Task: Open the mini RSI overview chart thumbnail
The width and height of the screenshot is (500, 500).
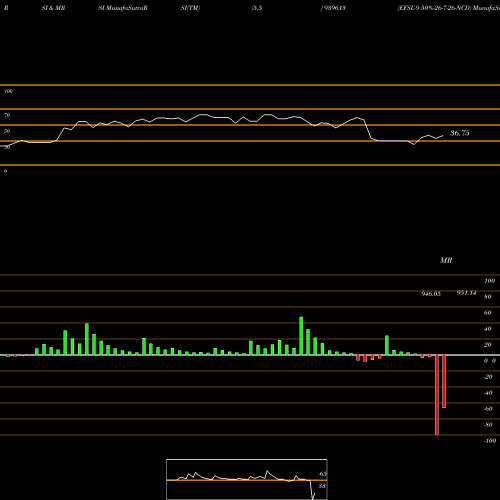Action: (247, 479)
